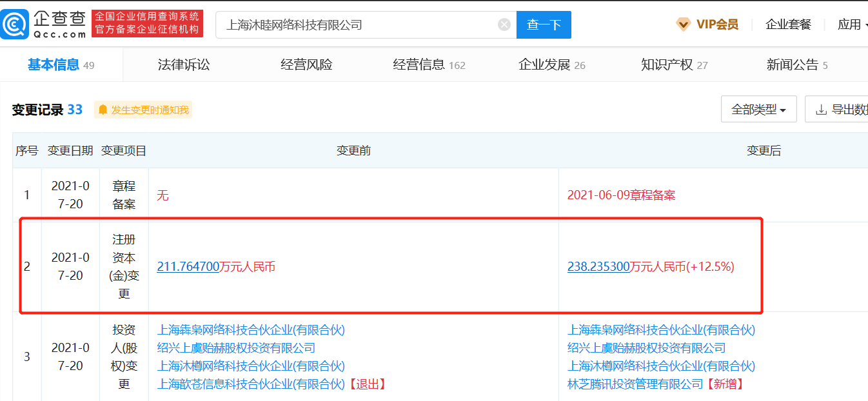Viewport: 868px width, 401px height.
Task: Click the 238.235300 registered capital link
Action: point(598,266)
